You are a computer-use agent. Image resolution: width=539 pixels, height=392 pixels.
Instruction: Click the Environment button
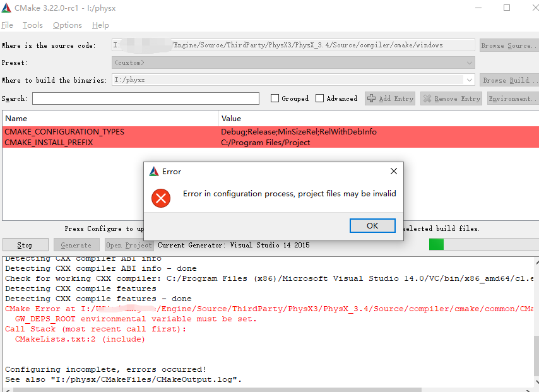pos(512,98)
